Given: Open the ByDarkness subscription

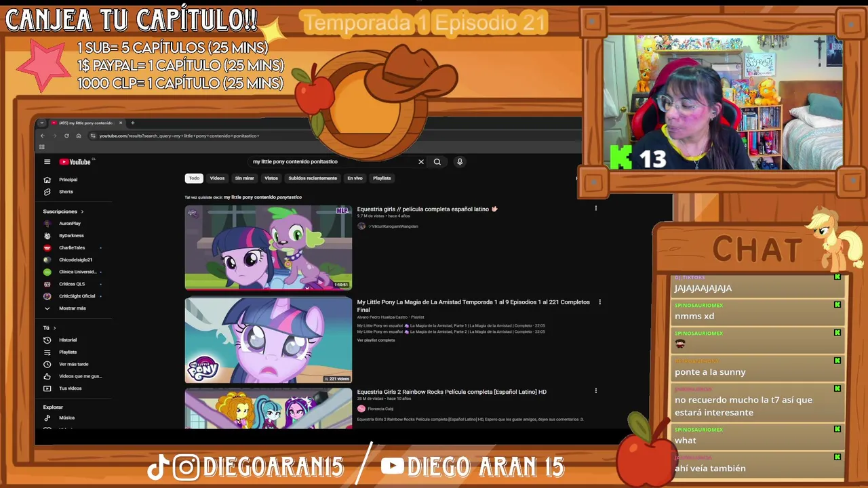Looking at the screenshot, I should (71, 236).
